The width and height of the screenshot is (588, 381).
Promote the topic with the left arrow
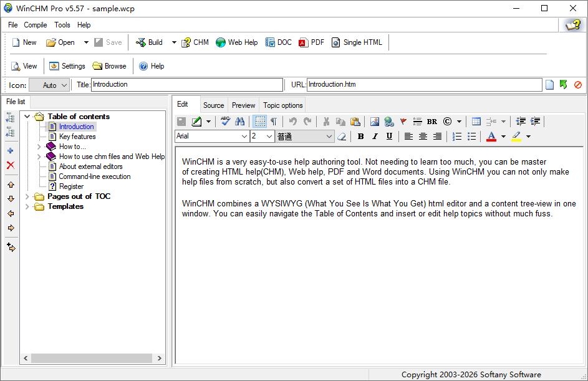(x=11, y=213)
